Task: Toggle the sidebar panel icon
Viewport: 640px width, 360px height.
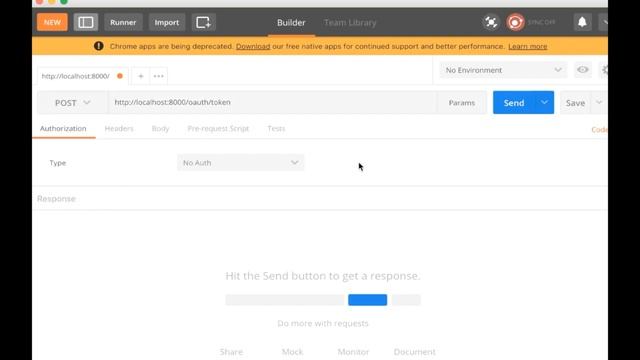Action: tap(86, 22)
